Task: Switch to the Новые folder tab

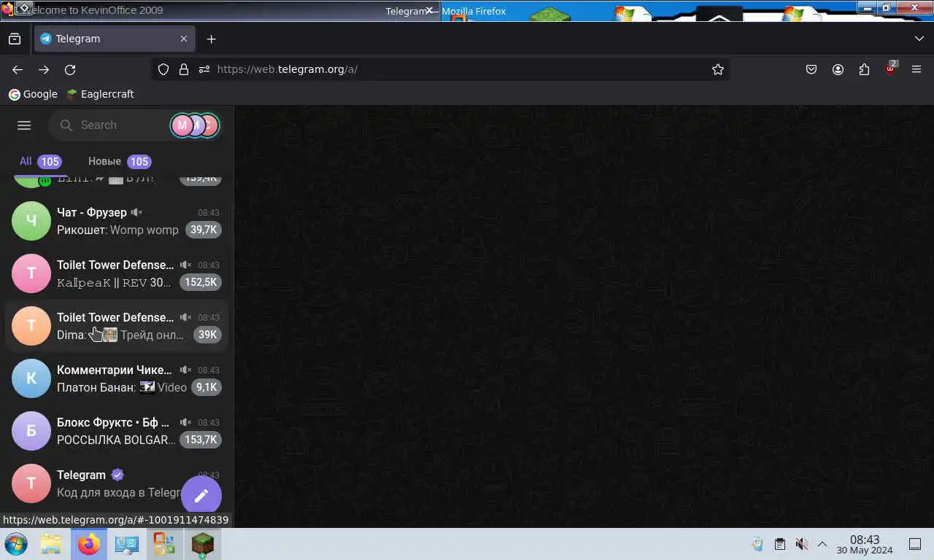Action: (119, 161)
